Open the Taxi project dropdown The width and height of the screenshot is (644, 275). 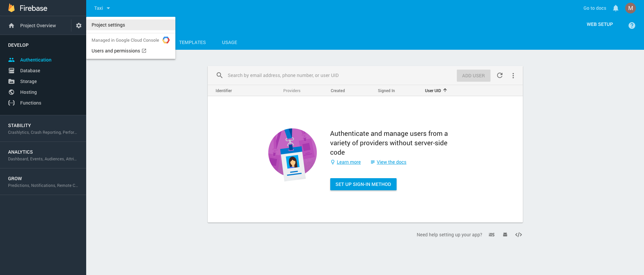(102, 8)
